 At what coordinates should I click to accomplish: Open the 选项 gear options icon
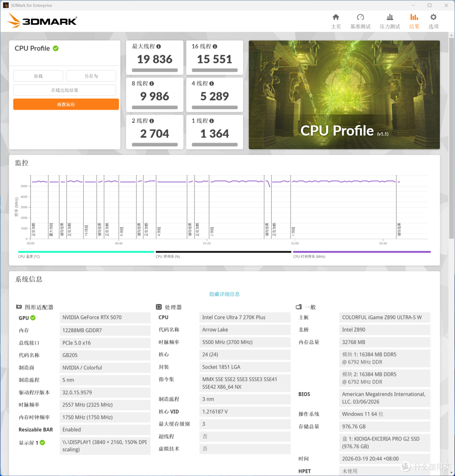(433, 17)
